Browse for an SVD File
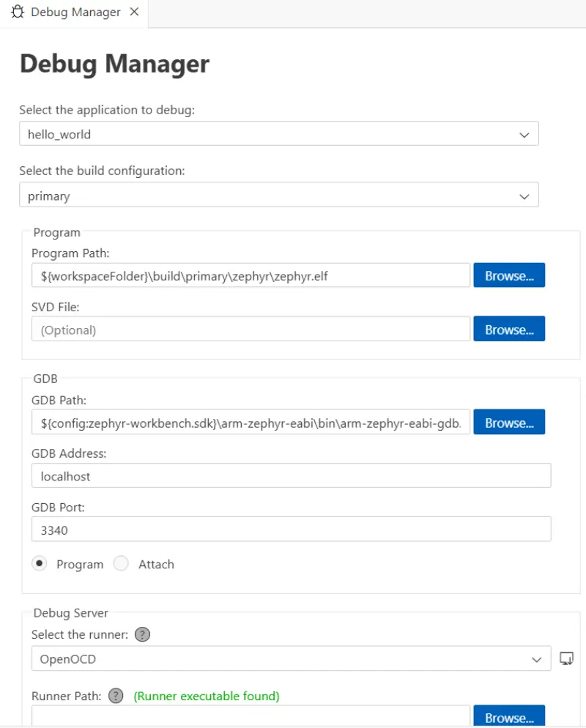 click(x=509, y=330)
